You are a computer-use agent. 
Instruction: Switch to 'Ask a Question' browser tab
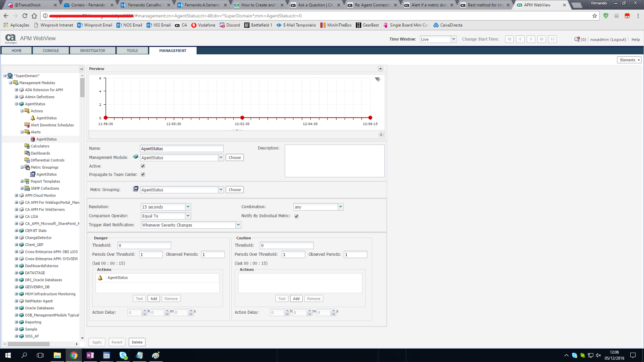pos(316,5)
